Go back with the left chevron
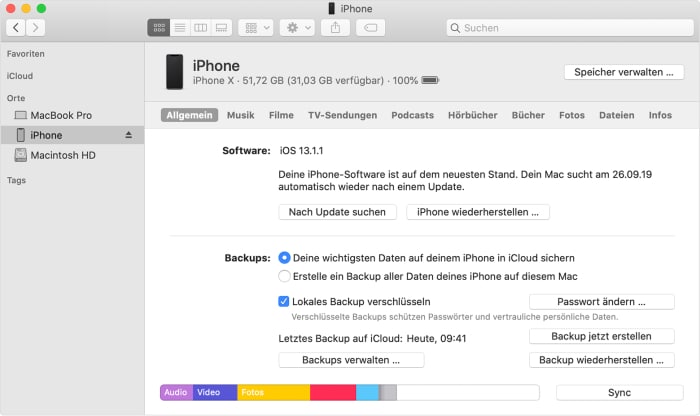Viewport: 700px width, 416px height. click(x=16, y=28)
